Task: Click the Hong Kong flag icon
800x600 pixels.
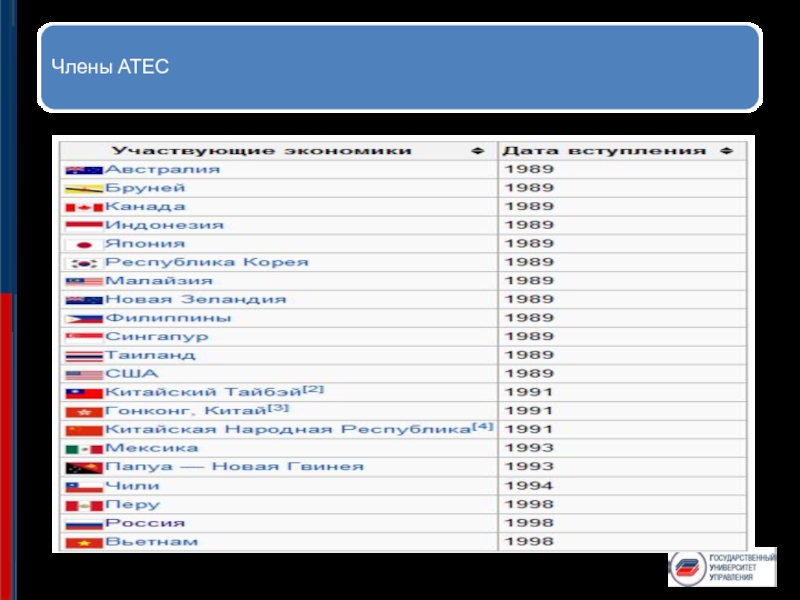Action: (x=84, y=412)
